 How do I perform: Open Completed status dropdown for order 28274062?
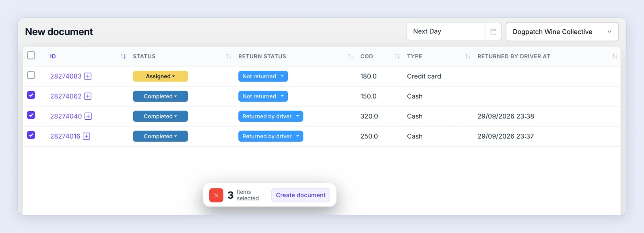coord(160,96)
